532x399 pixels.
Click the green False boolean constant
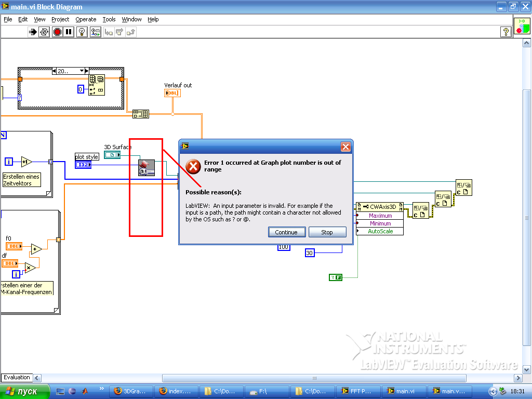pos(336,277)
